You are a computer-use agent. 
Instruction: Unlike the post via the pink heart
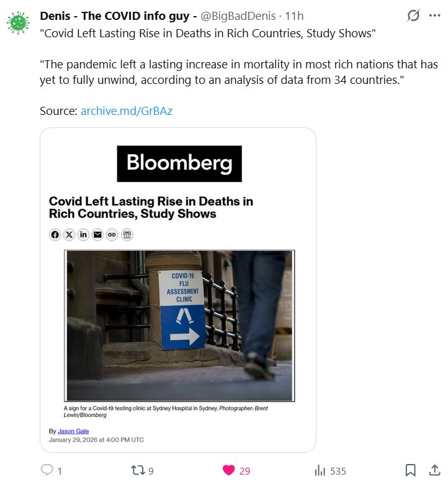tap(229, 470)
